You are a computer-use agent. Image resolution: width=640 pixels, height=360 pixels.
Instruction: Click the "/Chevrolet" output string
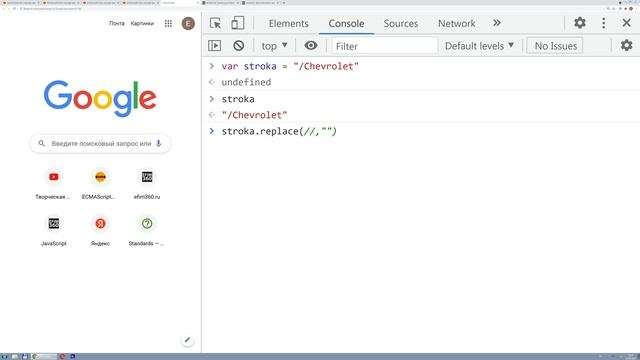pos(254,115)
